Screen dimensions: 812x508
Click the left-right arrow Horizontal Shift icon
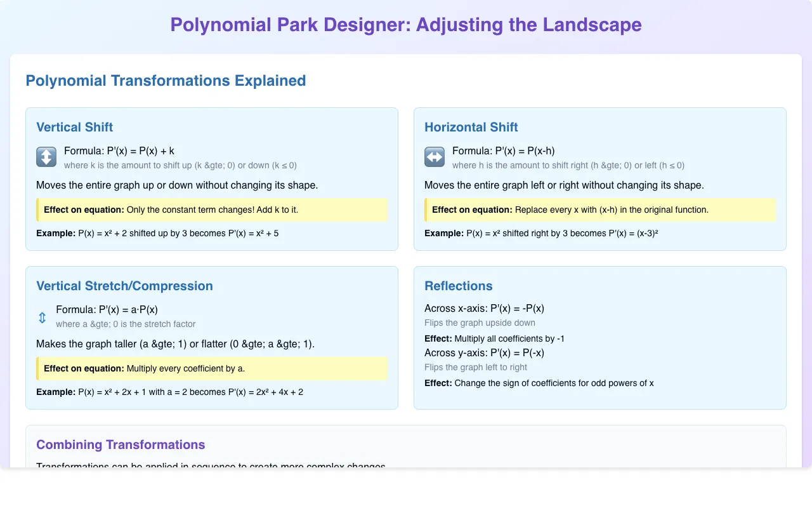tap(435, 157)
